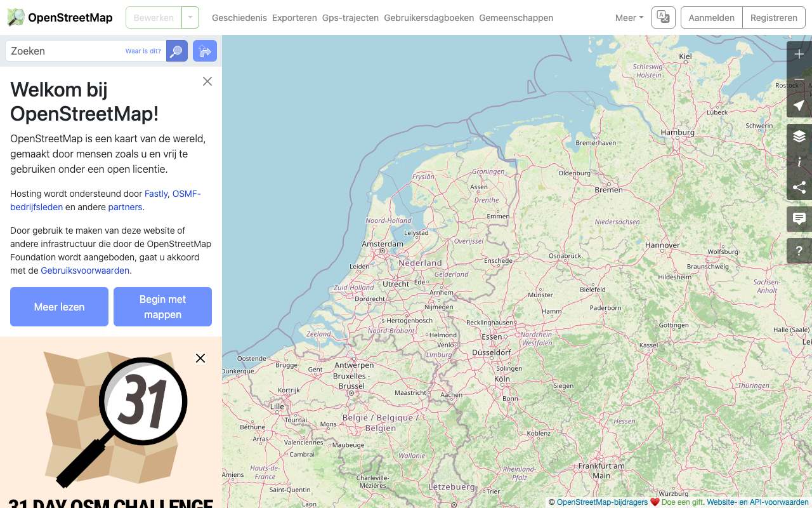
Task: Dismiss the 31 Day OSM Challenge banner
Action: (200, 358)
